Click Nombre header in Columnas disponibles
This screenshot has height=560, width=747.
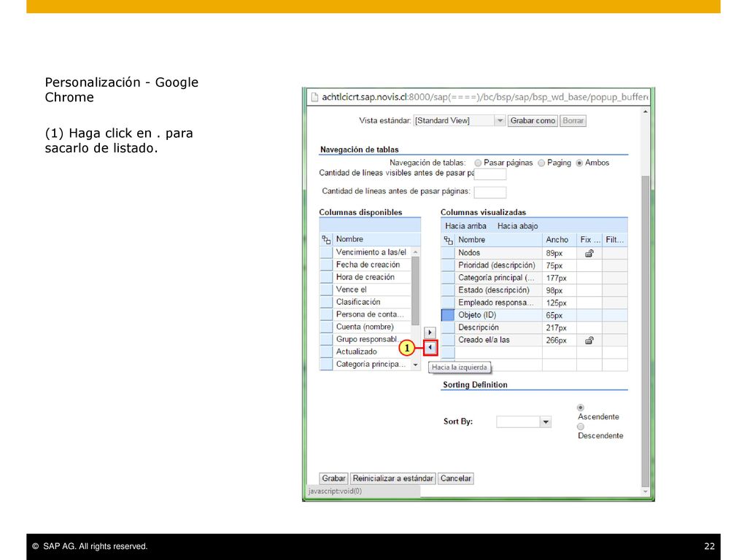point(377,239)
